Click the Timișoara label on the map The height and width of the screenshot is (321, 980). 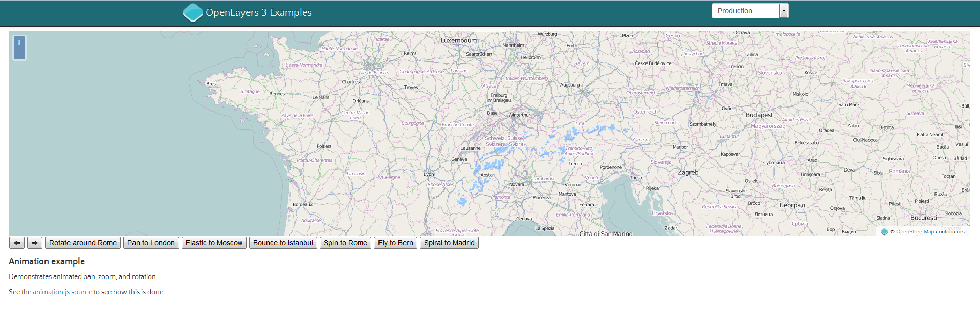click(x=810, y=174)
